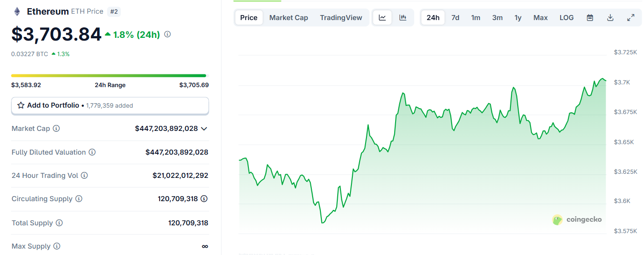Open the Max Supply info icon
Viewport: 644px width, 255px height.
point(57,246)
